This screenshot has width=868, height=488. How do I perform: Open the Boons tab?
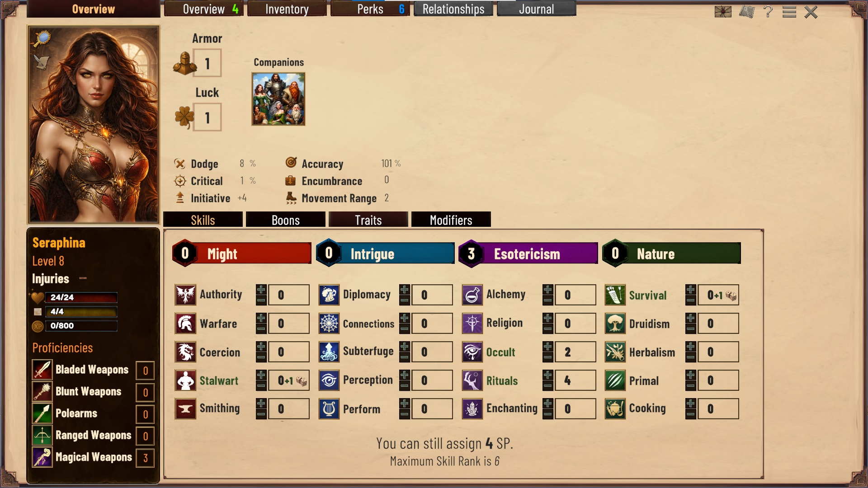click(286, 220)
